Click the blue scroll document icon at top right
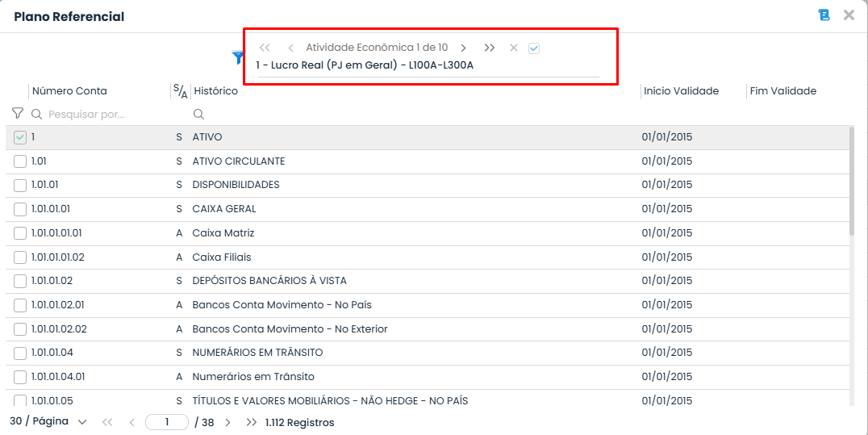 (x=824, y=15)
